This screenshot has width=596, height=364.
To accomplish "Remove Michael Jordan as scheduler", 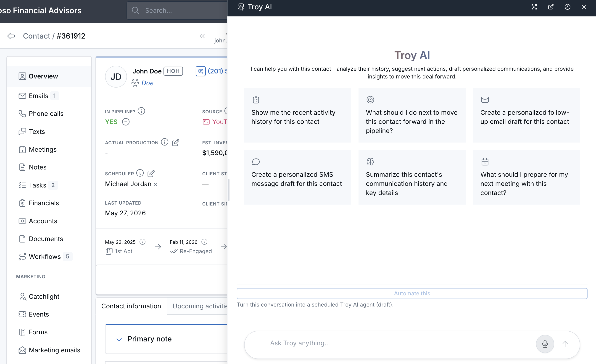I will pos(156,184).
